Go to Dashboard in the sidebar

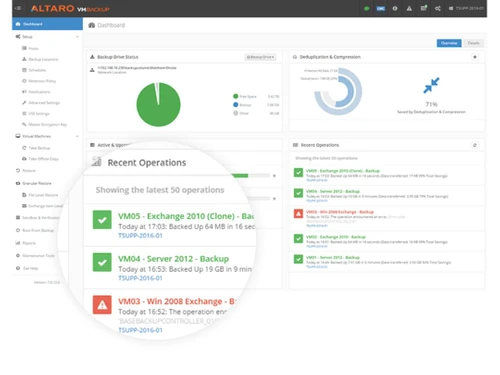[x=47, y=24]
